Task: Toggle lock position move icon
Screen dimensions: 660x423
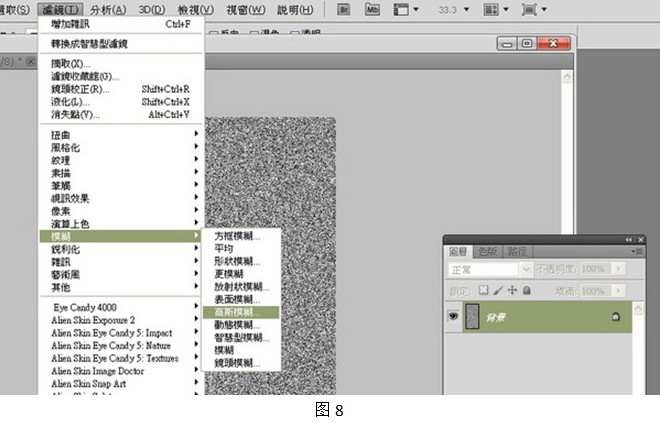Action: pyautogui.click(x=512, y=290)
